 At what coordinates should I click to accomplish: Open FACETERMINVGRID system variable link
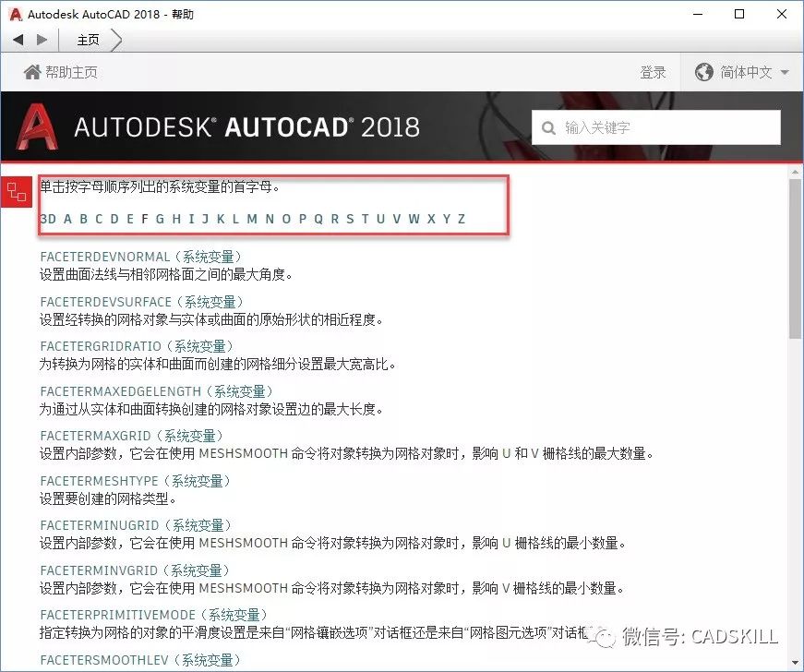[x=135, y=570]
